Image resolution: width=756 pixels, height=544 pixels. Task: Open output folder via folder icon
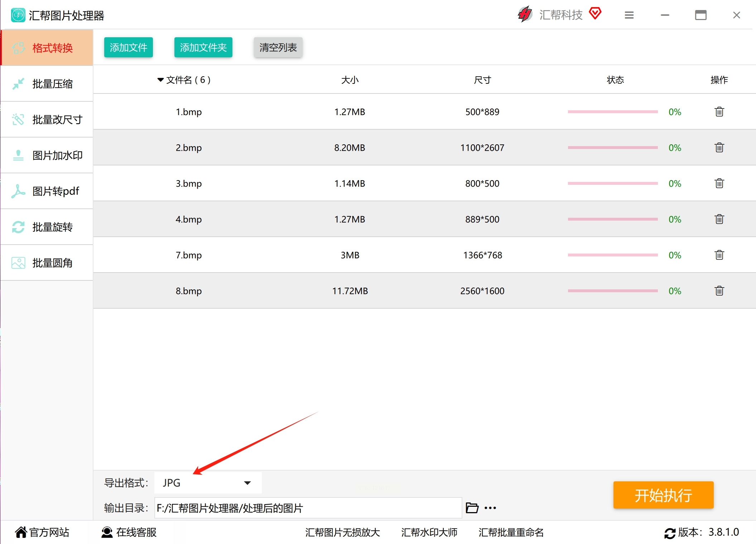click(472, 508)
